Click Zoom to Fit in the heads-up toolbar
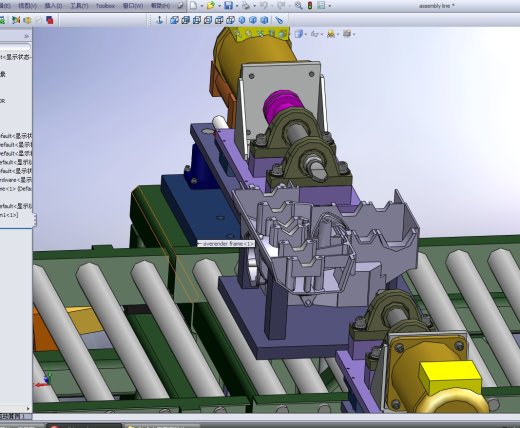Image resolution: width=520 pixels, height=428 pixels. coord(237,33)
